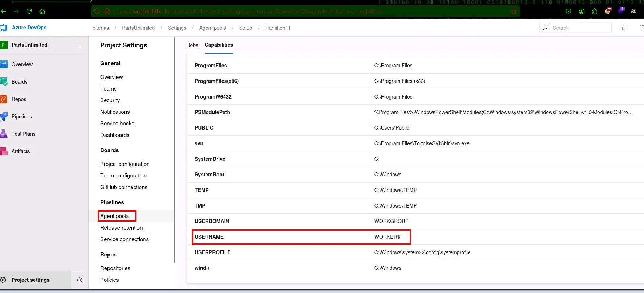Open Project settings at bottom left
Image resolution: width=644 pixels, height=293 pixels.
30,280
